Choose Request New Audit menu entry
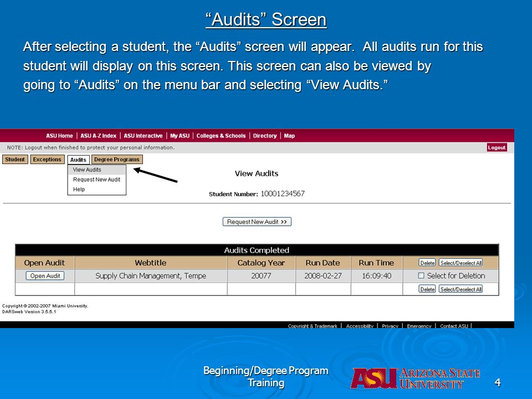The width and height of the screenshot is (532, 399). pos(96,180)
